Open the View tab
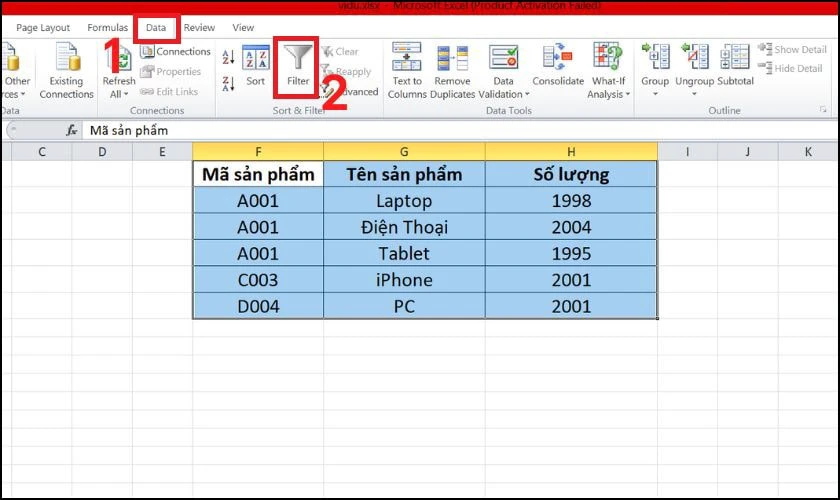Viewport: 840px width, 500px height. coord(243,28)
